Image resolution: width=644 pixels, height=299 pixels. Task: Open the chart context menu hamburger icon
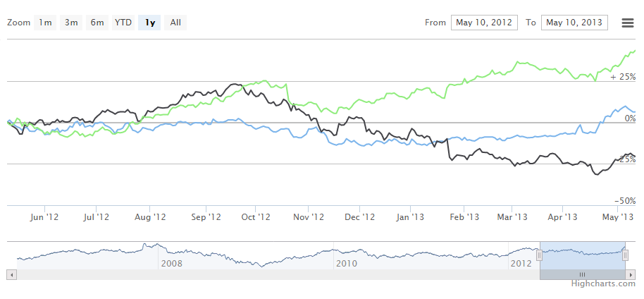coord(628,23)
